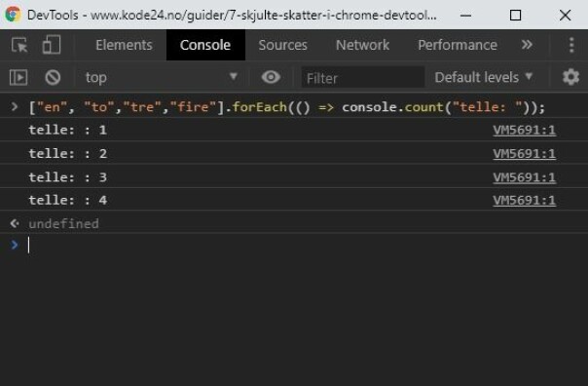Image resolution: width=588 pixels, height=386 pixels.
Task: Open VM5691:1 link on the telle: : 4 row
Action: [524, 200]
